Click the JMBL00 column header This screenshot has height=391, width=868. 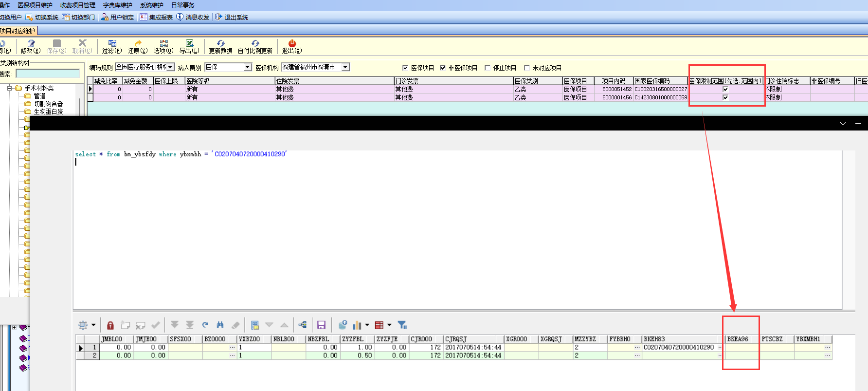click(x=117, y=339)
